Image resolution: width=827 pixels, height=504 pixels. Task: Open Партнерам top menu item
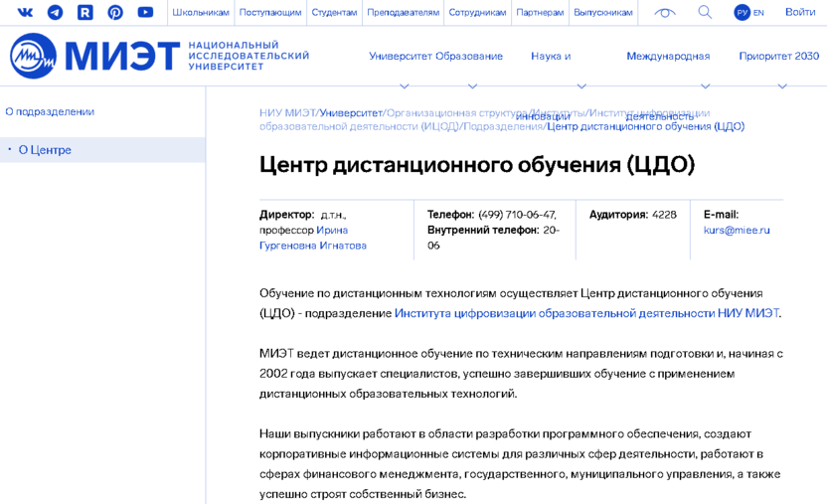540,12
